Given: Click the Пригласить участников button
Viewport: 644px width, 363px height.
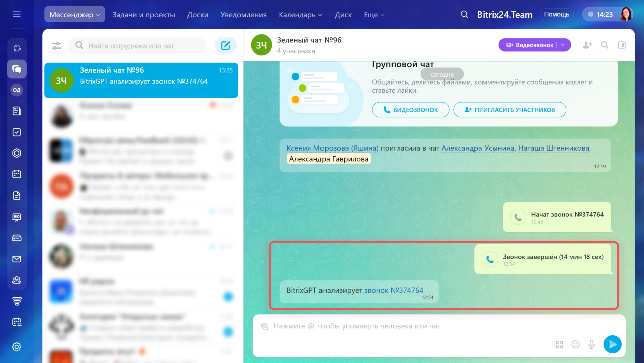Looking at the screenshot, I should click(510, 110).
